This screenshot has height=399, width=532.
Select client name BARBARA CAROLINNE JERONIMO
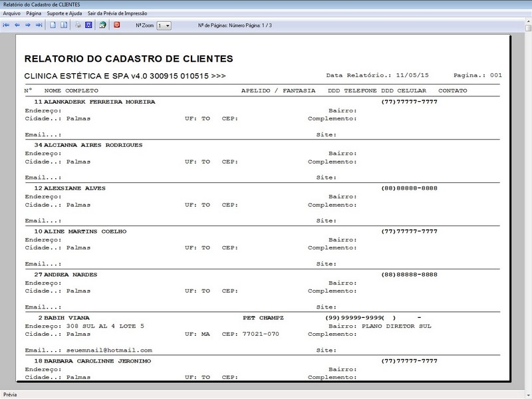pyautogui.click(x=97, y=361)
